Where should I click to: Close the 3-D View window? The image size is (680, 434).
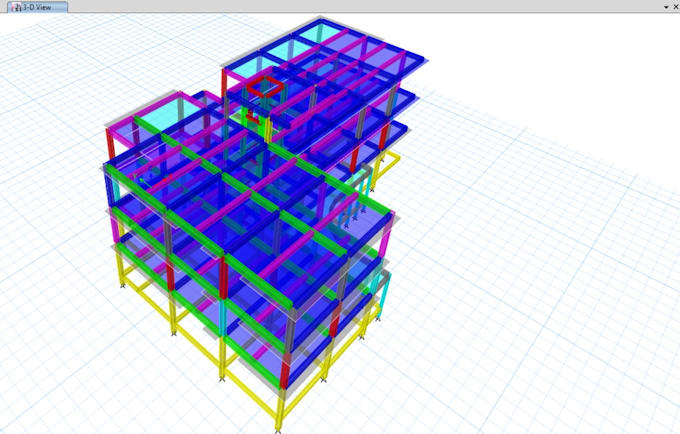(x=676, y=7)
